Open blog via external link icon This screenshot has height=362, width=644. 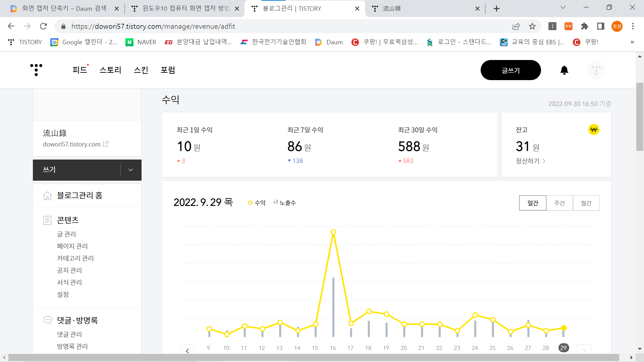tap(106, 144)
